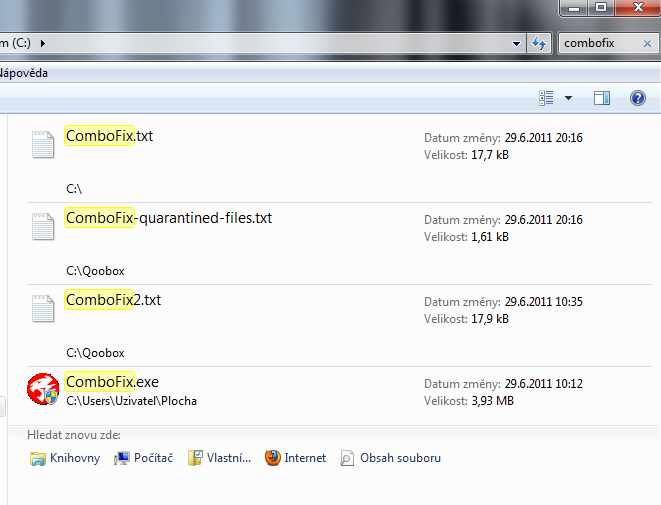Select the ComboFix2.txt file name

coord(113,300)
